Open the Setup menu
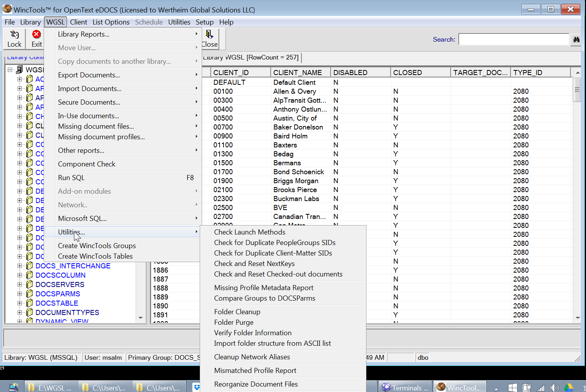The image size is (586, 392). pyautogui.click(x=204, y=22)
